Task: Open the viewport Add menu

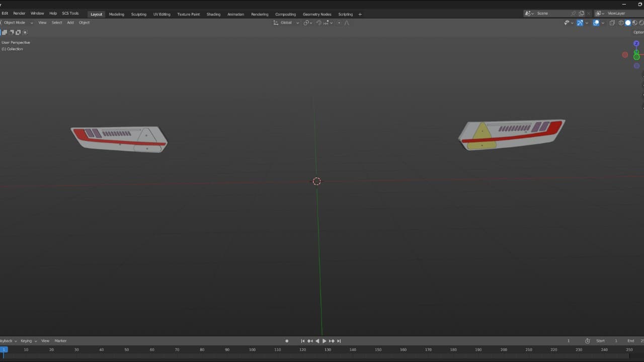Action: 70,23
